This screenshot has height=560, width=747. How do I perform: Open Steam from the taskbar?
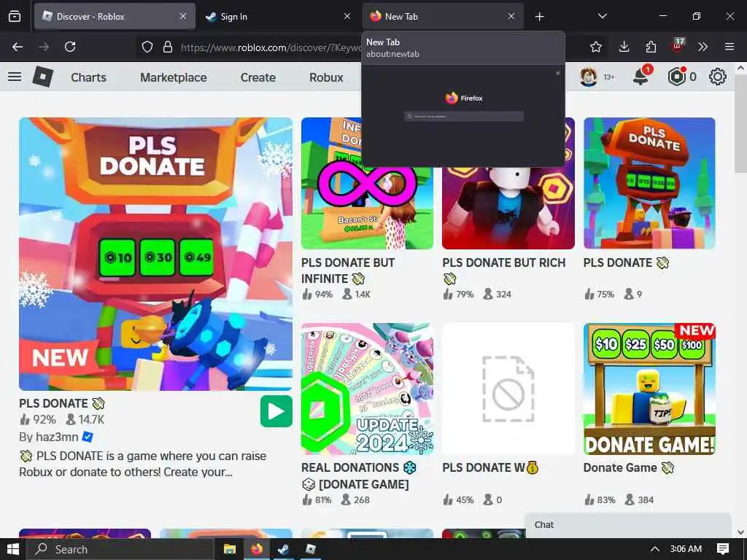pyautogui.click(x=284, y=549)
